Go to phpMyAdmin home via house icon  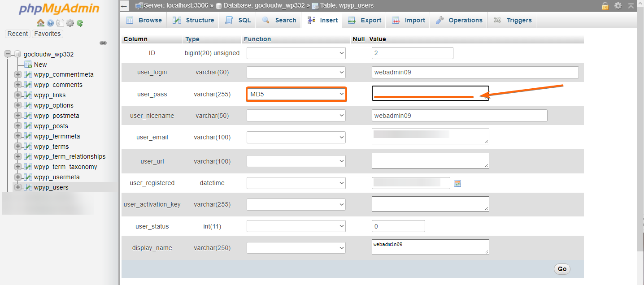40,23
